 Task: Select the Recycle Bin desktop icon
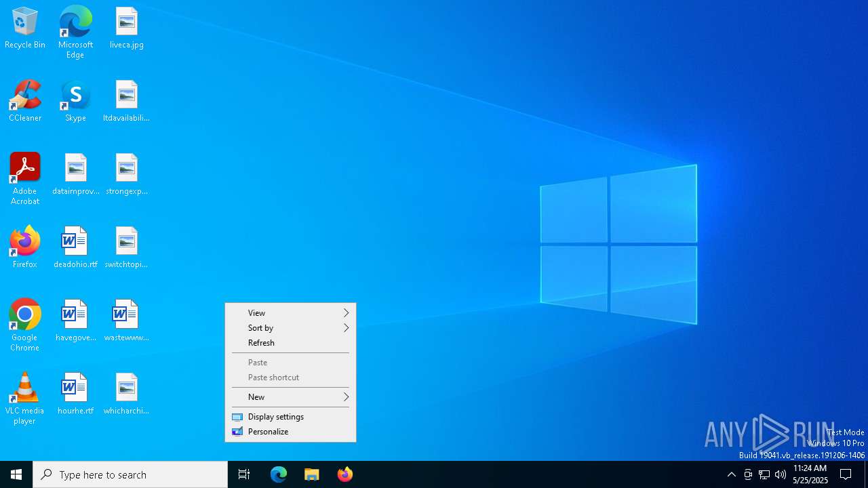point(25,28)
